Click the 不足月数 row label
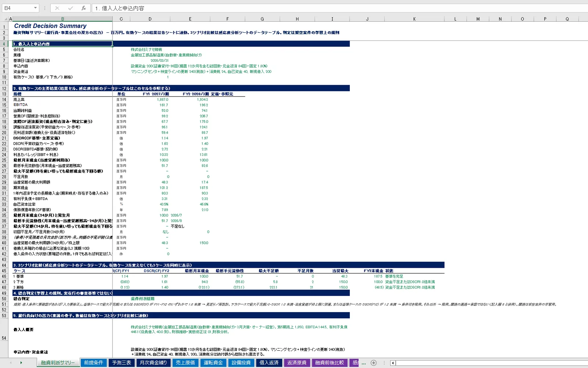Screen dimensions: 588x368 point(21,177)
